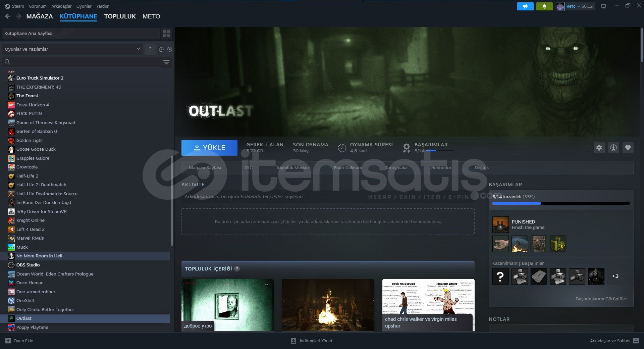Switch library to grid collections view

[166, 33]
